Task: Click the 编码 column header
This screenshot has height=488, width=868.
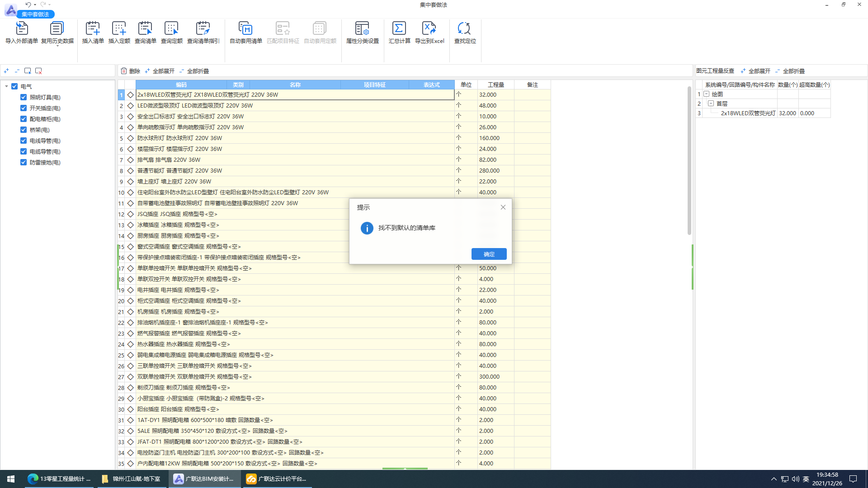Action: click(181, 84)
